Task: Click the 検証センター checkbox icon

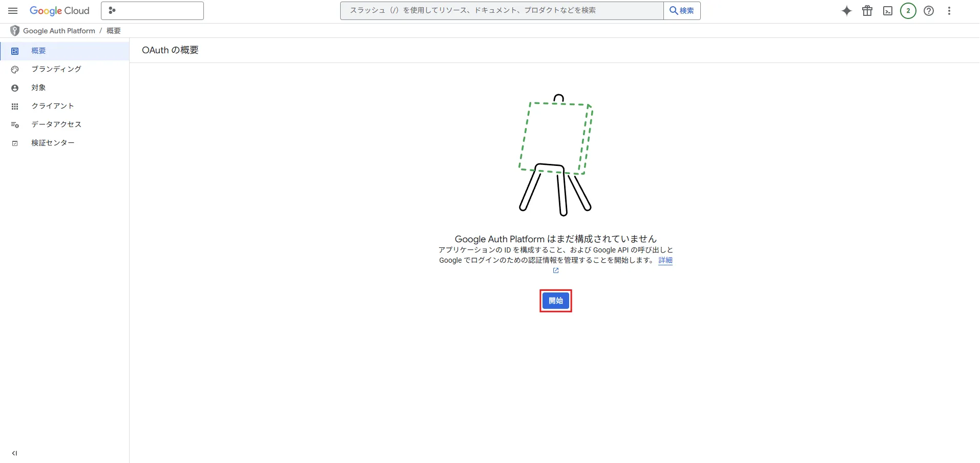Action: [x=15, y=143]
